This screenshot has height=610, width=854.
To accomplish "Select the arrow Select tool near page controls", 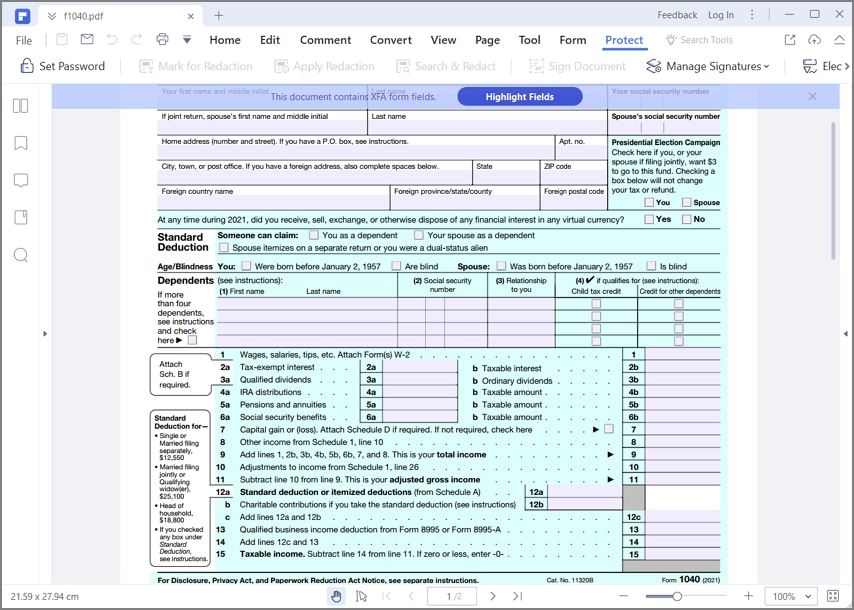I will (362, 596).
